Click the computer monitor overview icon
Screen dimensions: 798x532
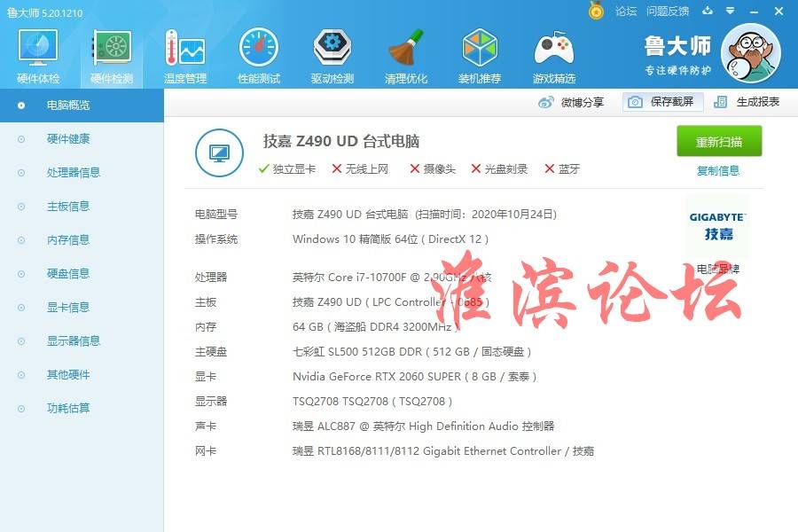pos(219,153)
